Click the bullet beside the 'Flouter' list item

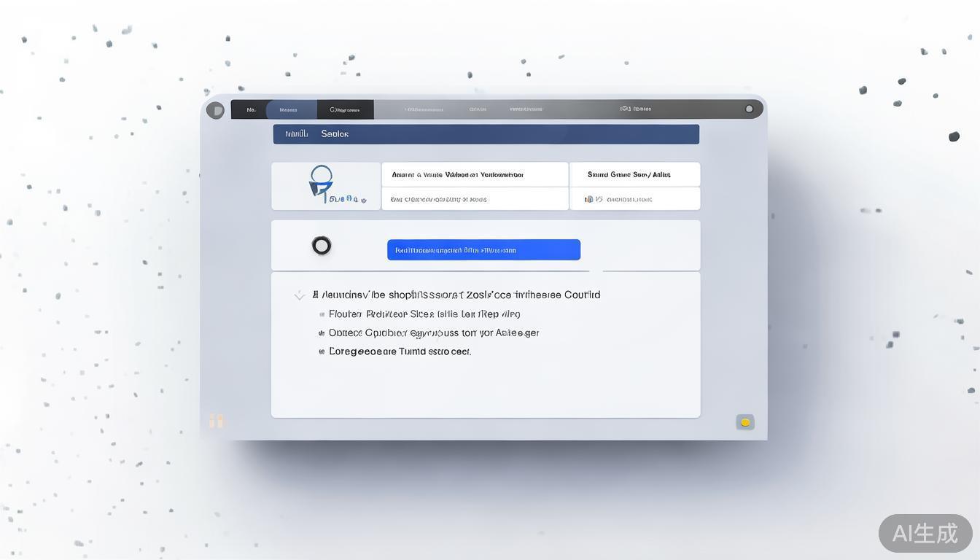pos(322,314)
